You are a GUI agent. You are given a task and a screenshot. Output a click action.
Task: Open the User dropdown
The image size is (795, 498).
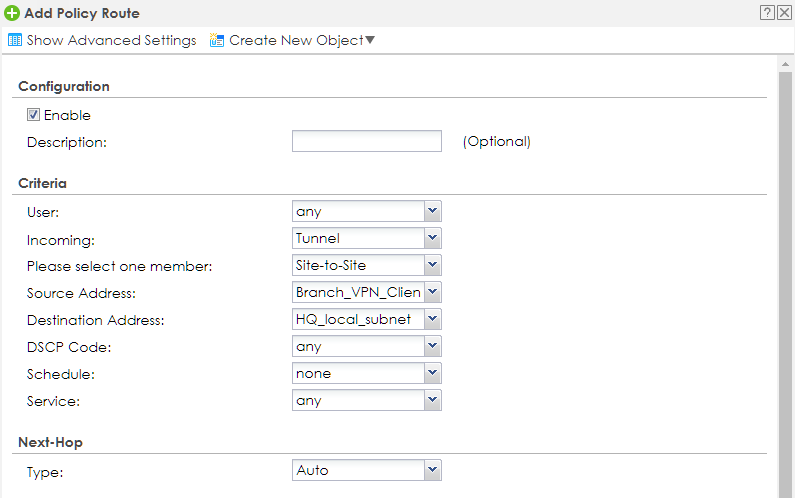pyautogui.click(x=366, y=211)
